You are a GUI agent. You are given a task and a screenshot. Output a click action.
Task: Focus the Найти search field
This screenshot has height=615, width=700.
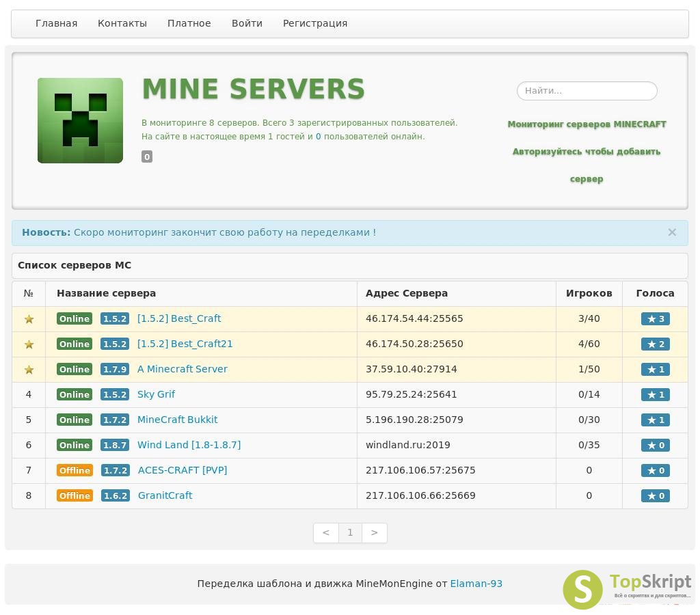tap(587, 91)
